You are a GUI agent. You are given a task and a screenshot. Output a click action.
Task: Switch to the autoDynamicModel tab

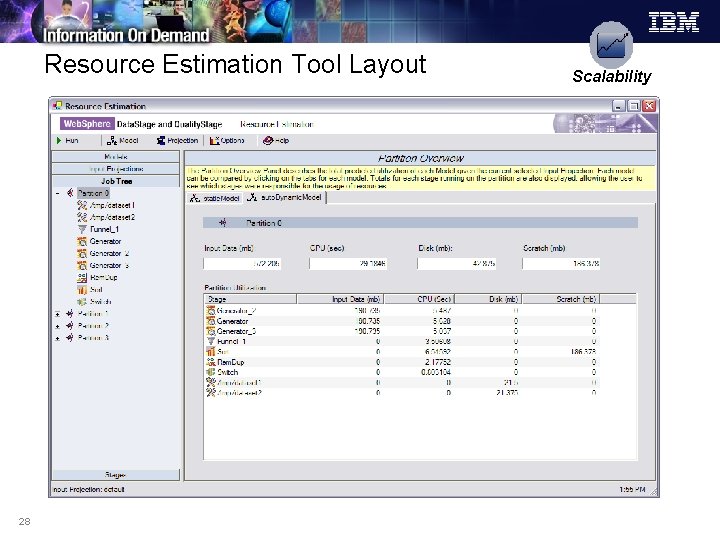285,197
